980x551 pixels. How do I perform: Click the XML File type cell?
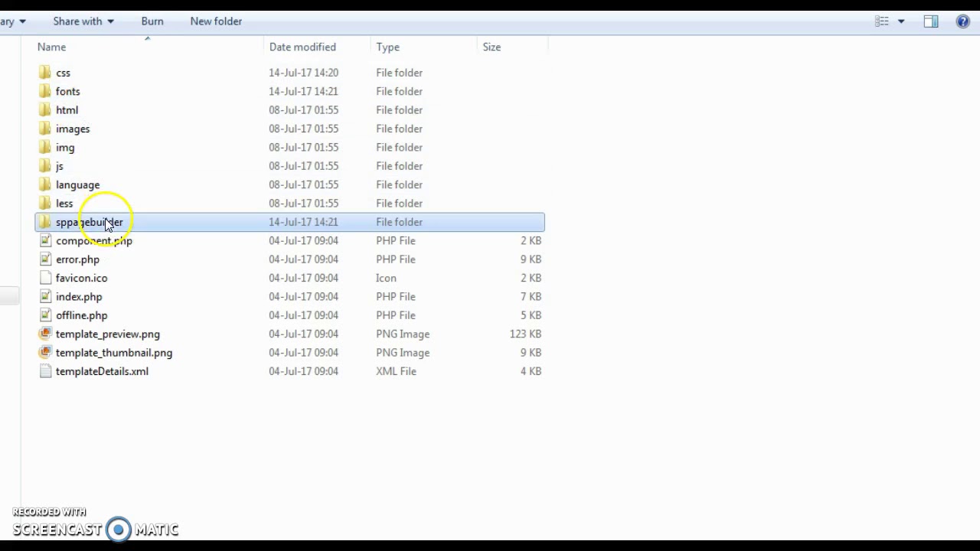point(396,371)
